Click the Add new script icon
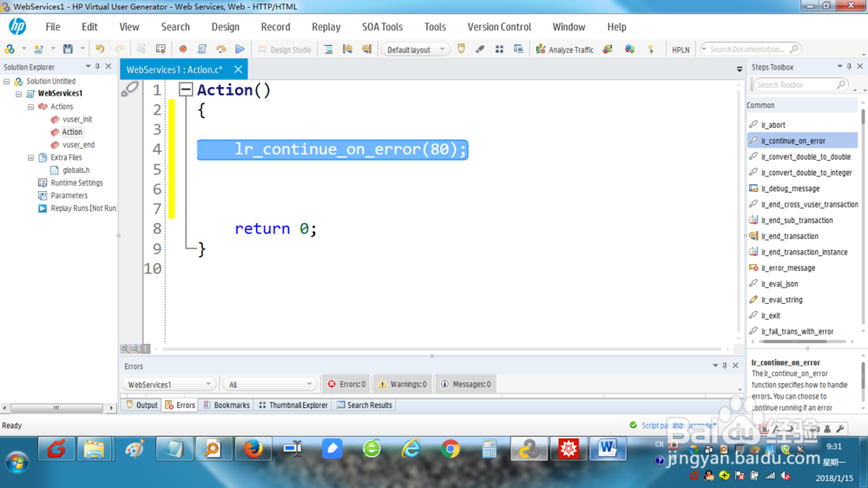868x488 pixels. (x=39, y=49)
